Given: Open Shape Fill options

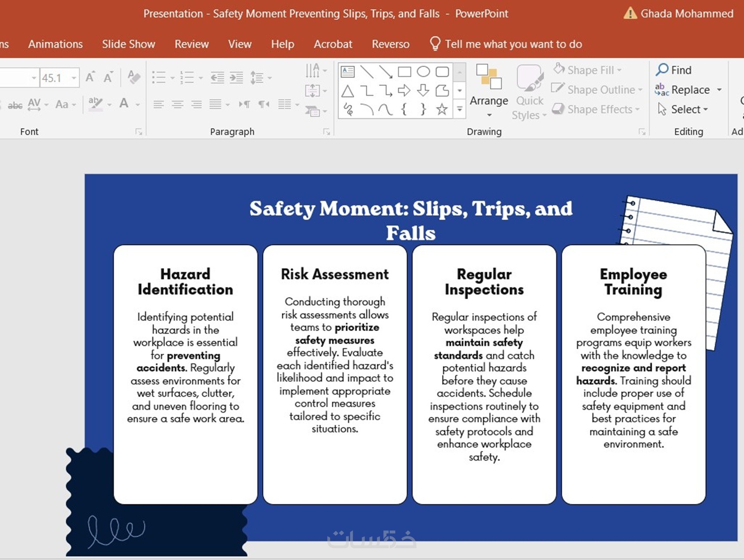Looking at the screenshot, I should [x=587, y=70].
